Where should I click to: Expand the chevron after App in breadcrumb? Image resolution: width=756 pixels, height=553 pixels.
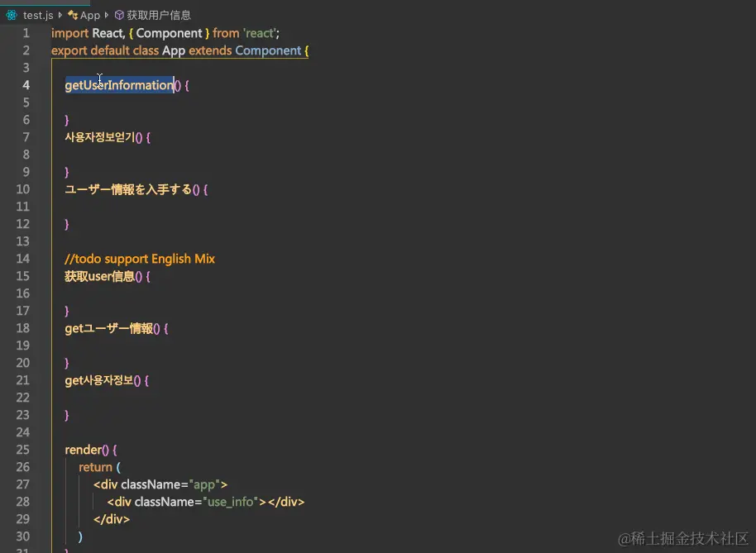[105, 14]
